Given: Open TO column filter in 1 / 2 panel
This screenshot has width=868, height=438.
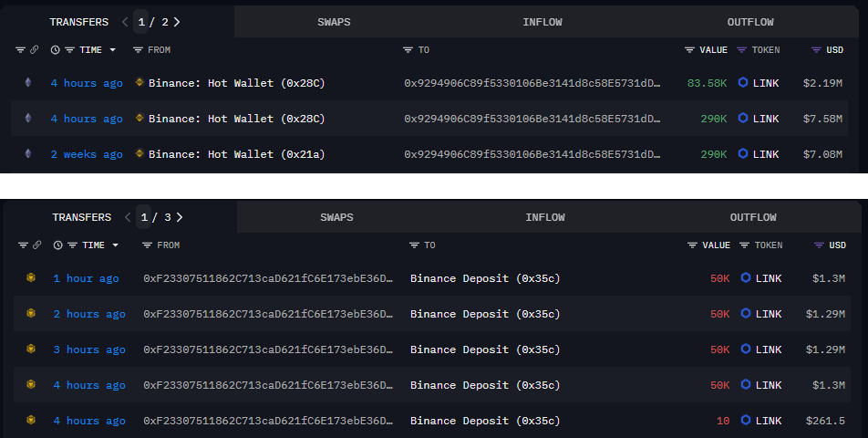Looking at the screenshot, I should (408, 50).
